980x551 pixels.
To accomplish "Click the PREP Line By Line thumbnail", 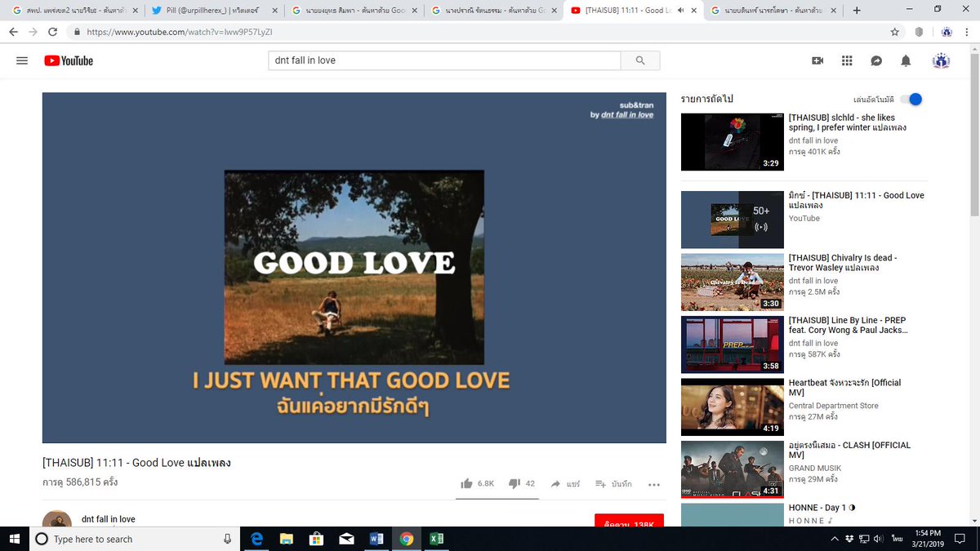I will click(733, 344).
